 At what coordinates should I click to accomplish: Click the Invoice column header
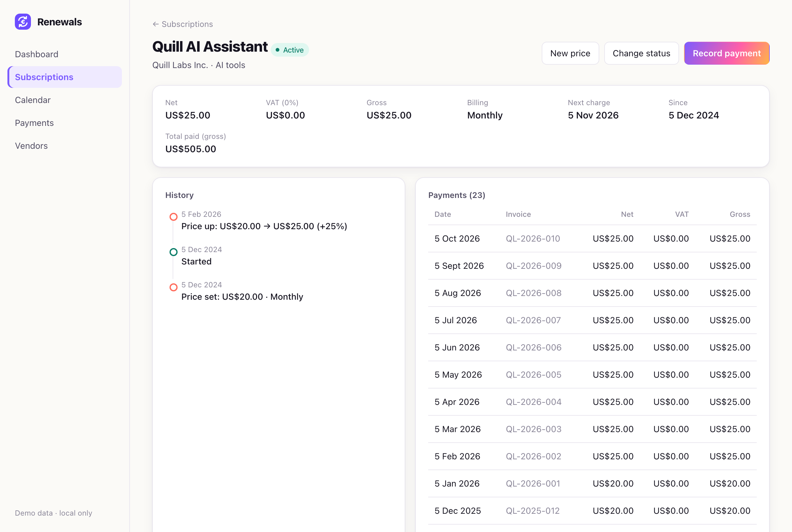tap(518, 214)
